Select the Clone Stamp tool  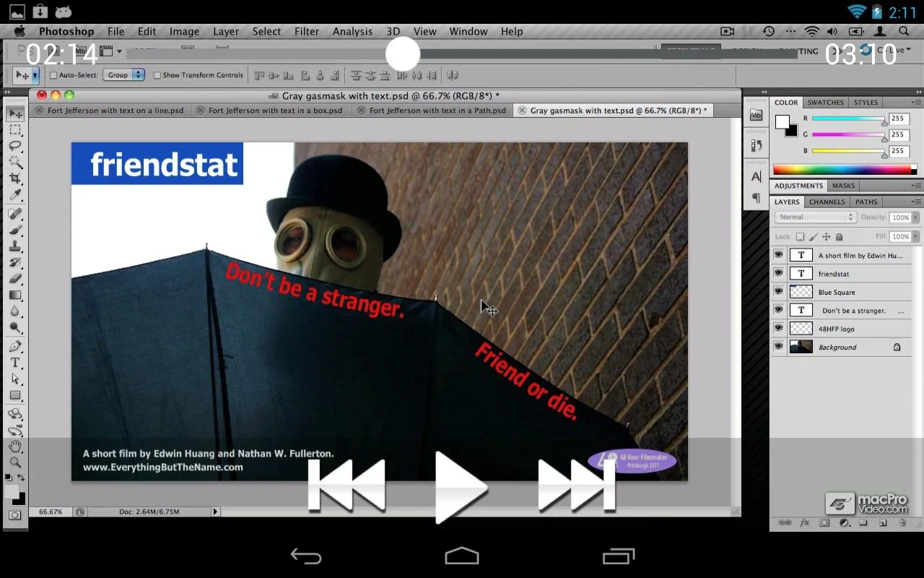pos(15,246)
